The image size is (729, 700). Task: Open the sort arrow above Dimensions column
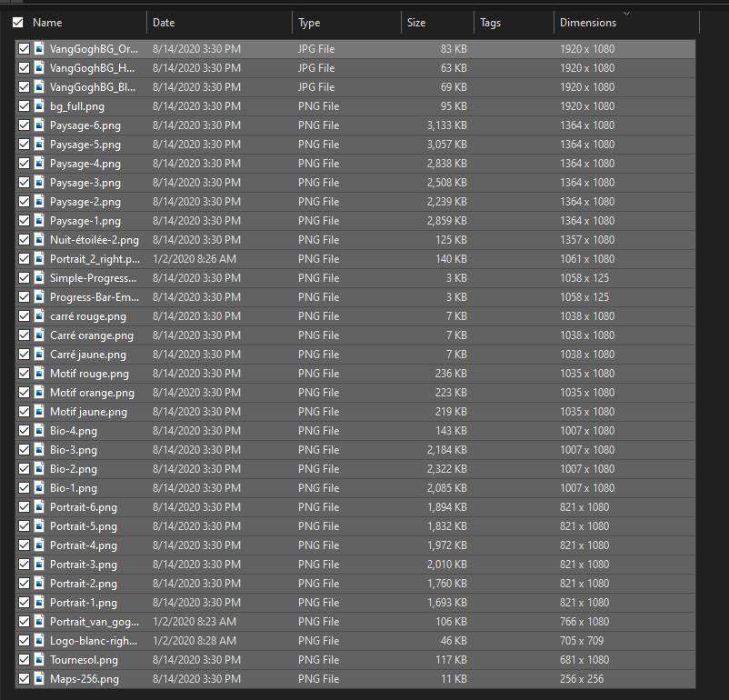click(626, 14)
